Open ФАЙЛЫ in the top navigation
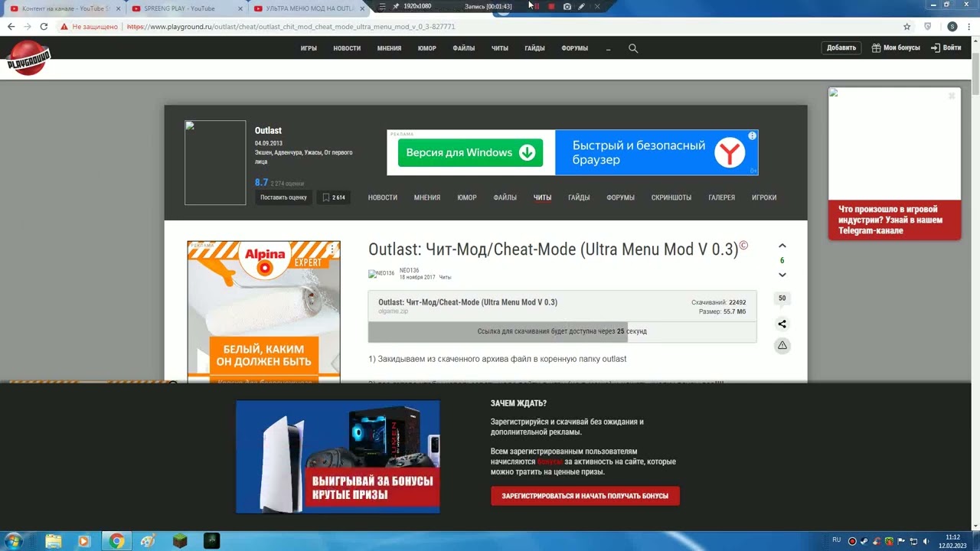Image resolution: width=980 pixels, height=551 pixels. [464, 48]
